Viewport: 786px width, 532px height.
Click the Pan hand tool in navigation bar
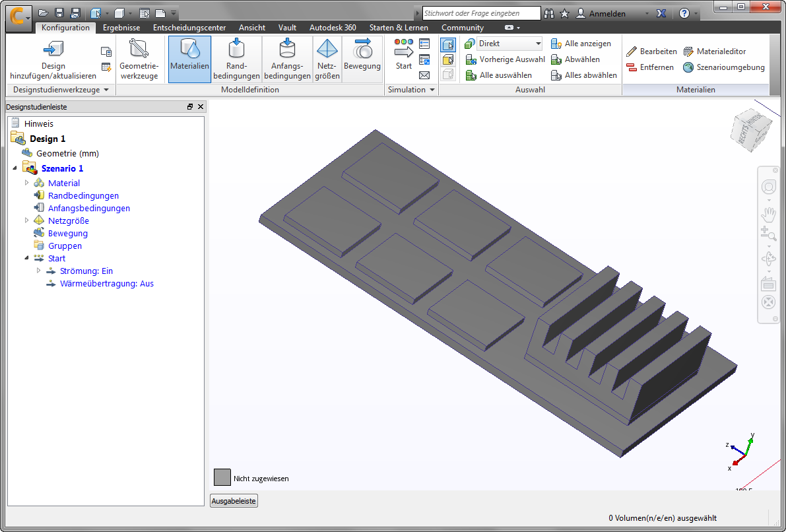click(768, 214)
